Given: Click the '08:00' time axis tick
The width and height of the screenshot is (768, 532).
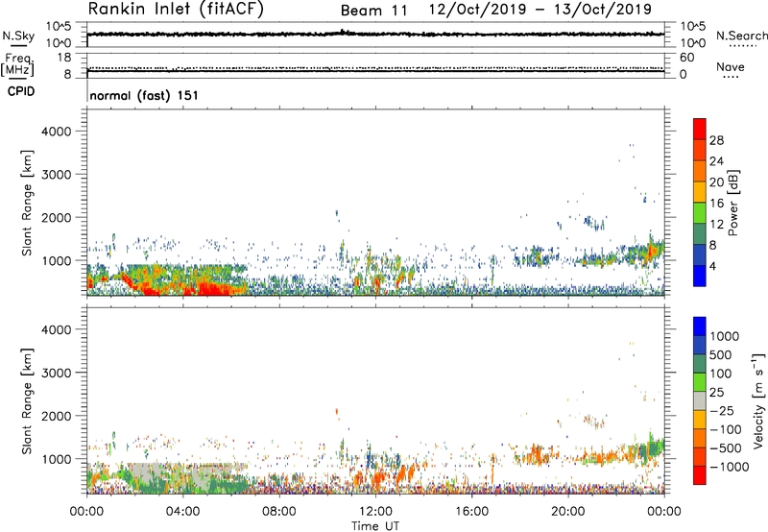Looking at the screenshot, I should [279, 512].
